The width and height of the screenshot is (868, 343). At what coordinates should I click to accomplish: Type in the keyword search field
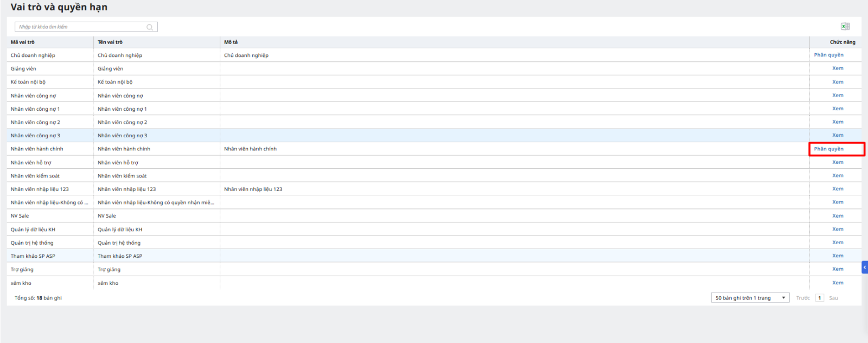(81, 27)
